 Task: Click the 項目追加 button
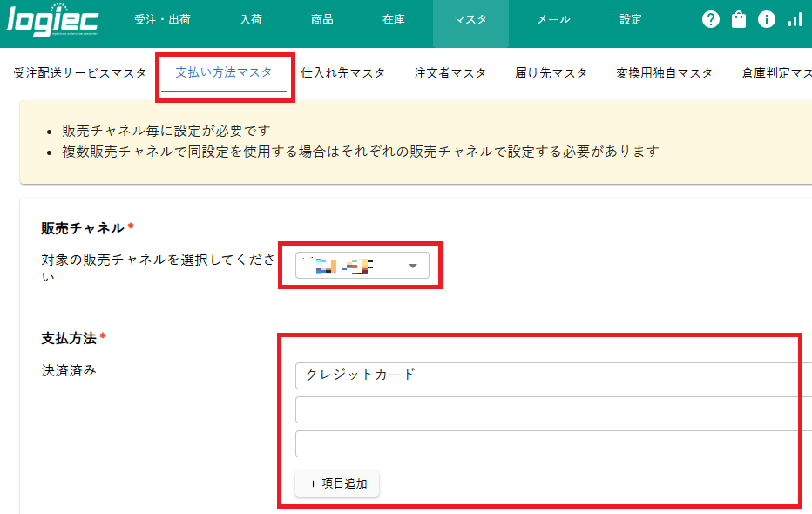(x=337, y=484)
